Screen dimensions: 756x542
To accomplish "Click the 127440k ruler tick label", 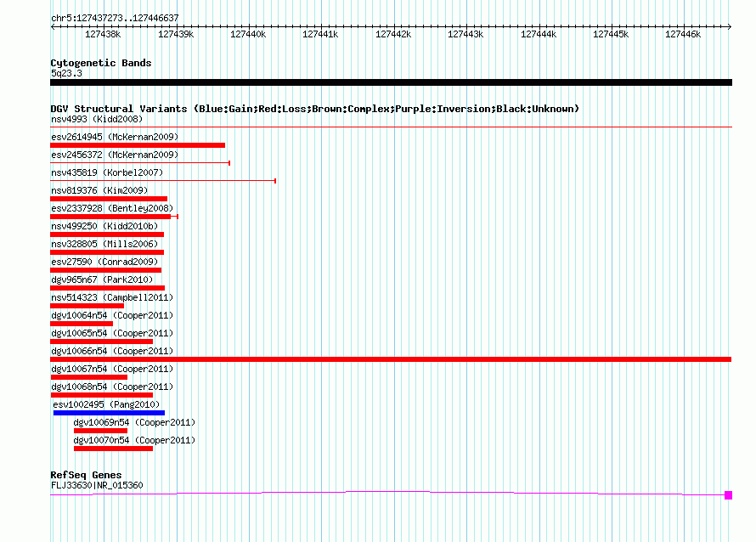I will 248,34.
